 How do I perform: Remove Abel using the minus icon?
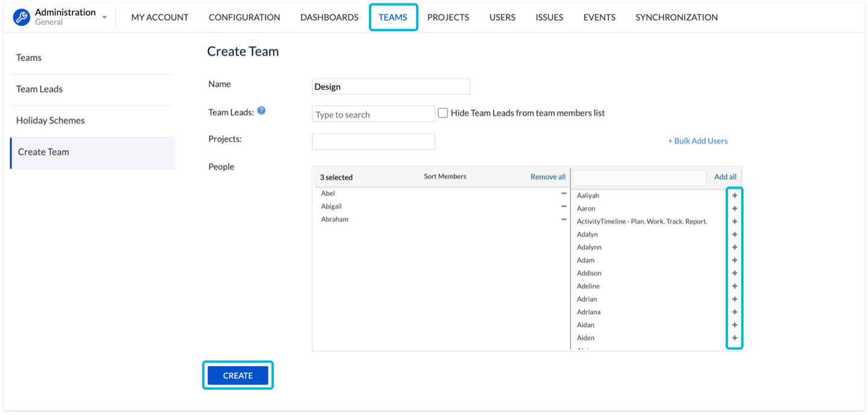[564, 194]
